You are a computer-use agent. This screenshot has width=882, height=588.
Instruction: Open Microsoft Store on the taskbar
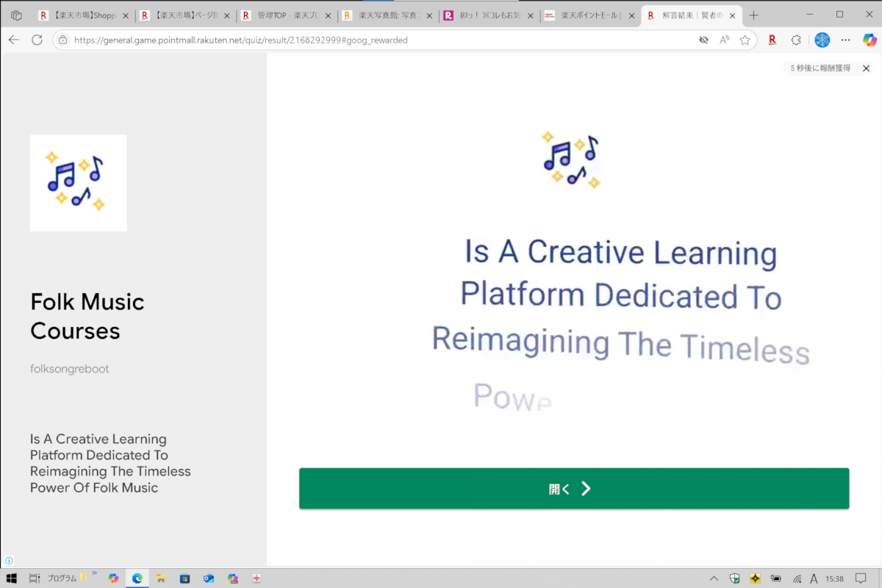click(x=184, y=578)
